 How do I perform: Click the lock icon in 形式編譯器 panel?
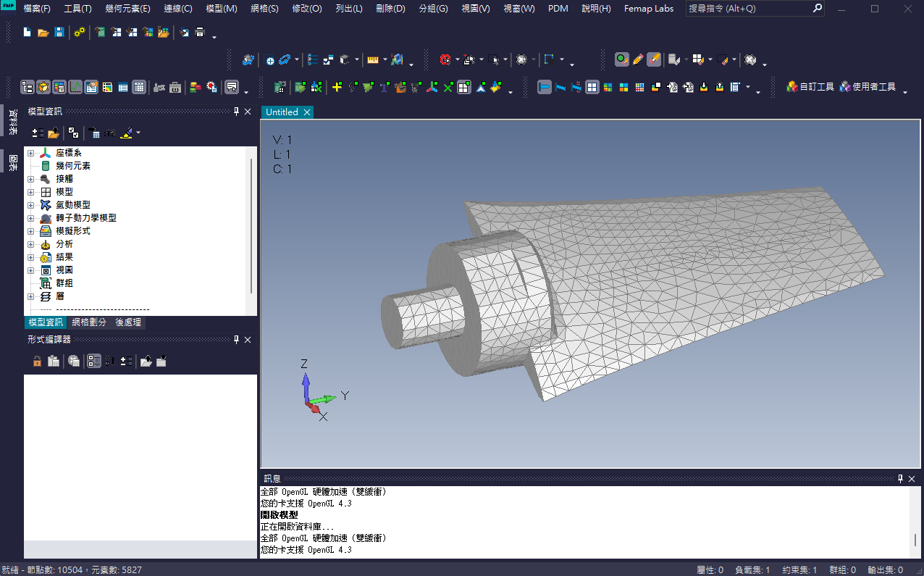tap(37, 361)
